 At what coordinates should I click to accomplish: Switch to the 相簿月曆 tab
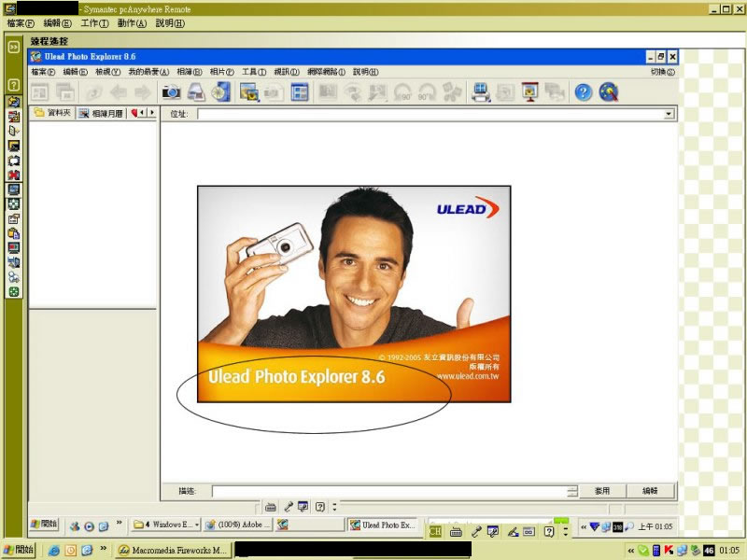(101, 113)
